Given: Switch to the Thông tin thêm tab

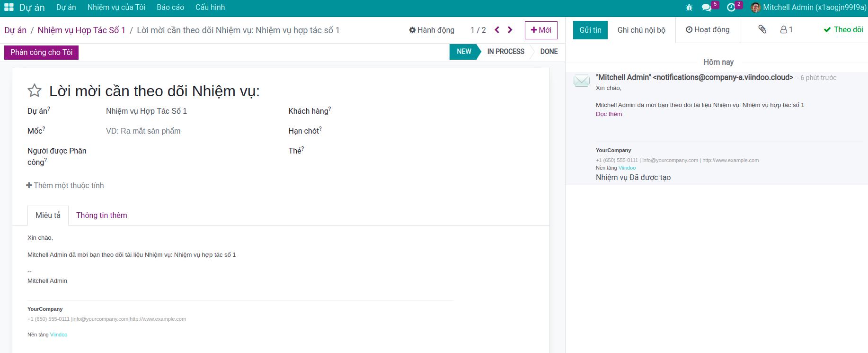Looking at the screenshot, I should click(x=102, y=215).
